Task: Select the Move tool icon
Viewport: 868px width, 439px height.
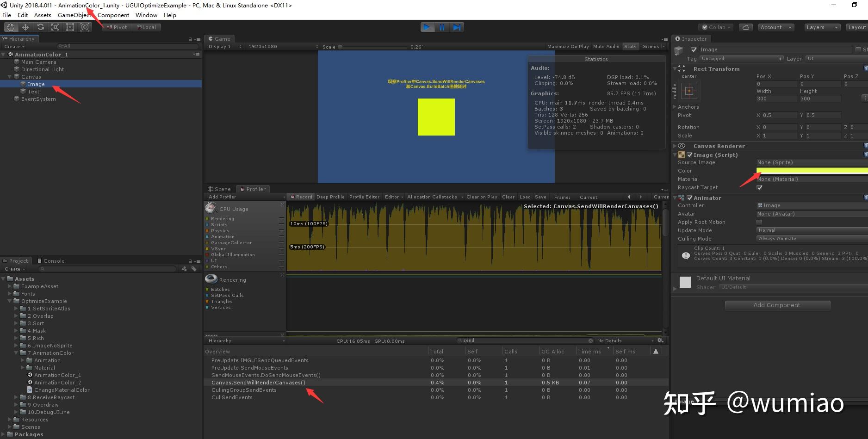Action: pyautogui.click(x=25, y=27)
